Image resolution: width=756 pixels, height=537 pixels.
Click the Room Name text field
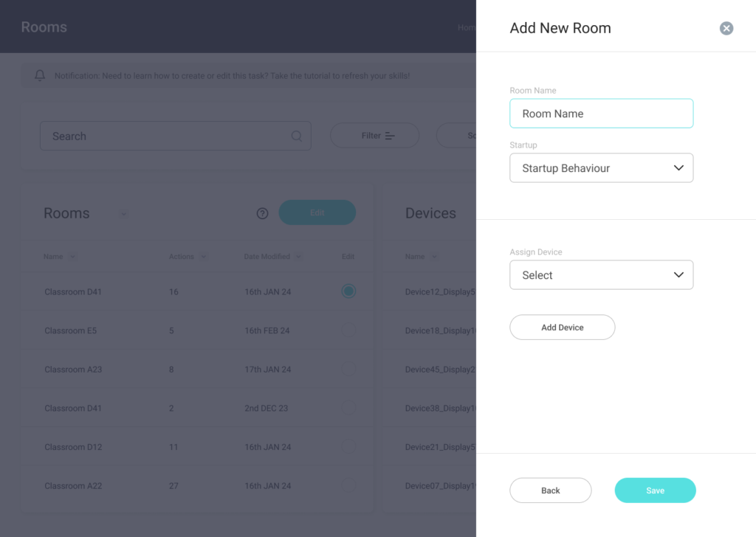click(x=601, y=114)
